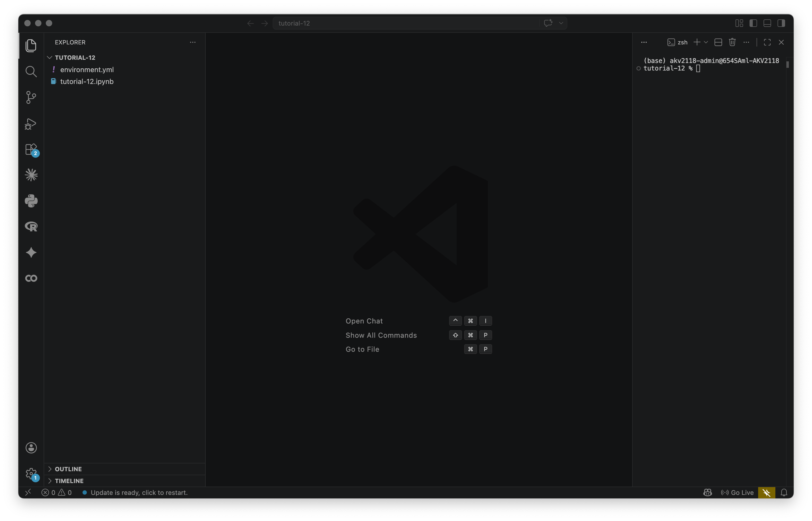Open the Gemini sparkle icon panel

pyautogui.click(x=31, y=252)
